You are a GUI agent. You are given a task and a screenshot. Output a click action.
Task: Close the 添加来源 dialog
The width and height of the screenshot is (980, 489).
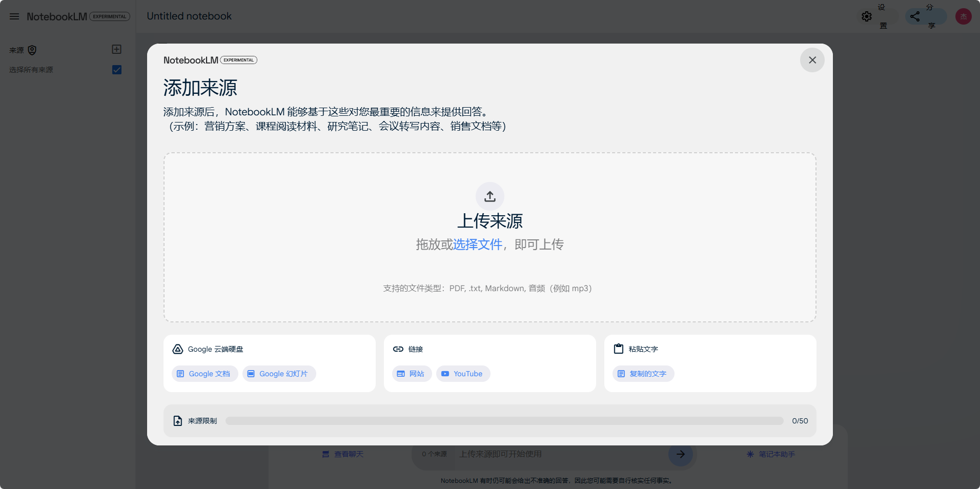(x=812, y=60)
